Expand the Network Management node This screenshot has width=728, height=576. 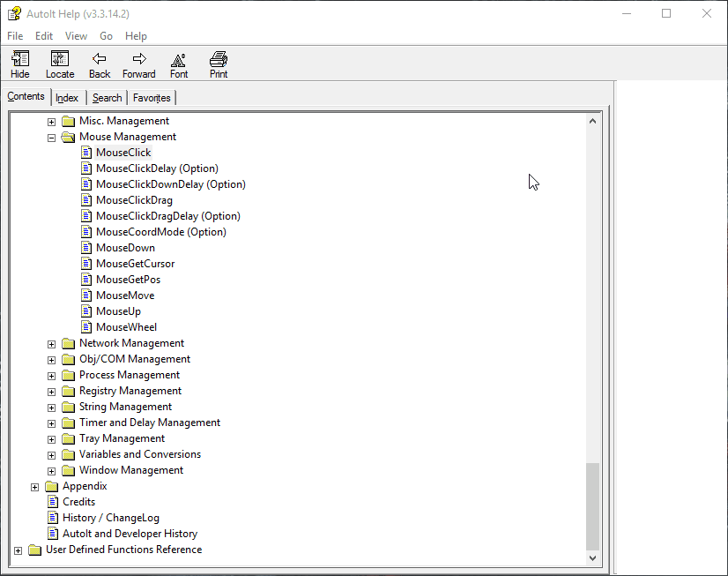51,344
